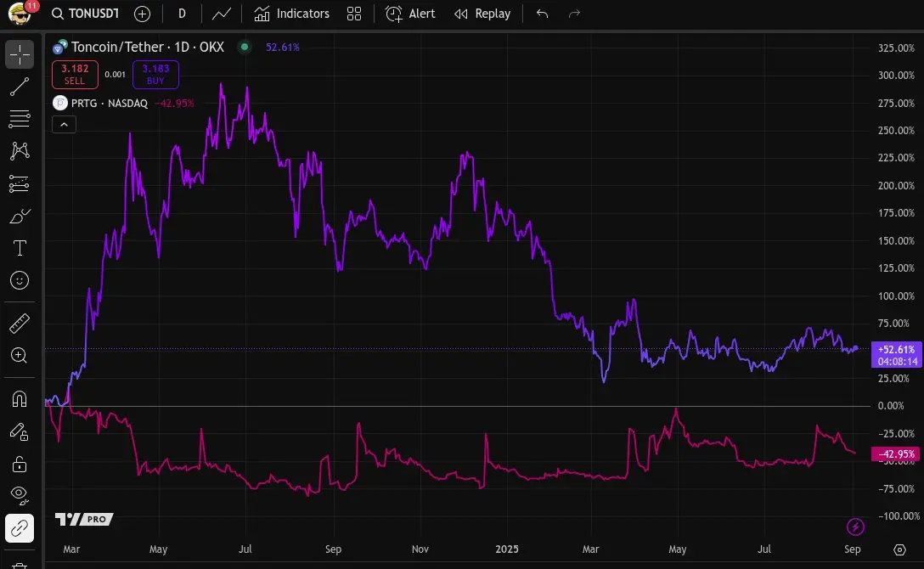Click the 0.00% level on the price scale
924x569 pixels.
(890, 406)
